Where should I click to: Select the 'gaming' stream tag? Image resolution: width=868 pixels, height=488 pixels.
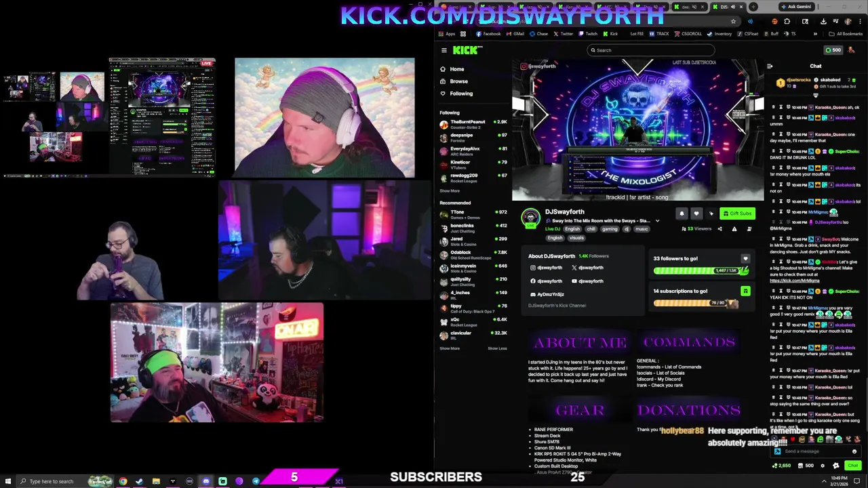pos(610,229)
